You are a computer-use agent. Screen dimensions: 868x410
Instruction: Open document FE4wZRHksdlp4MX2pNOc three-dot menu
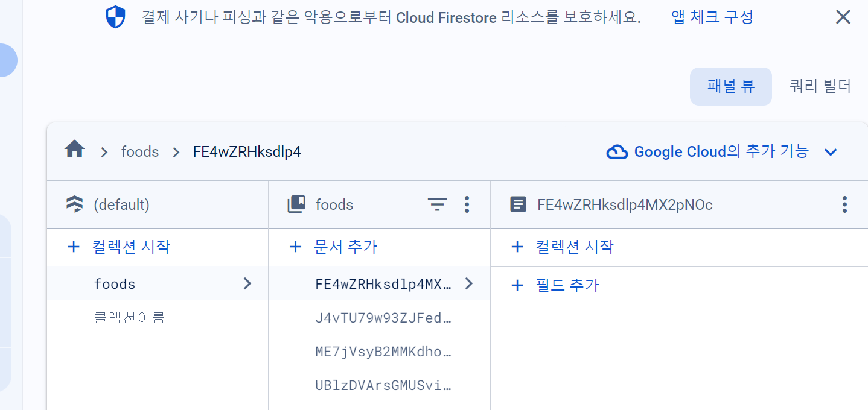844,205
